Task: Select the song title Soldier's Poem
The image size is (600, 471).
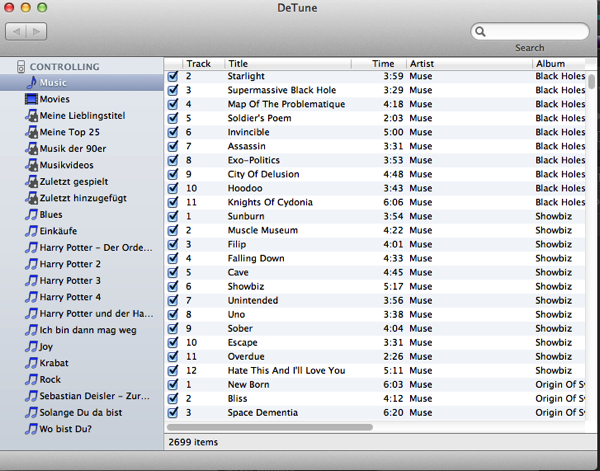Action: coord(259,118)
